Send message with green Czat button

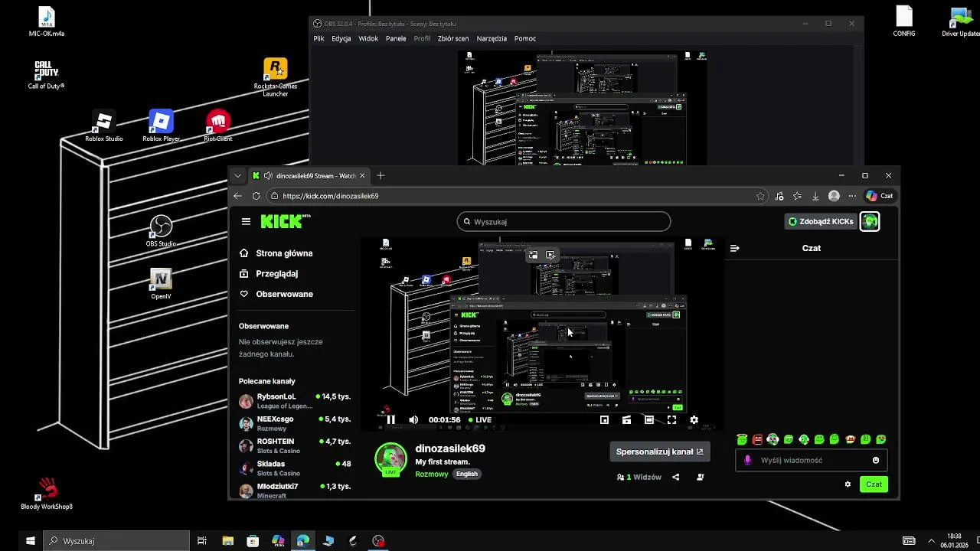tap(874, 484)
